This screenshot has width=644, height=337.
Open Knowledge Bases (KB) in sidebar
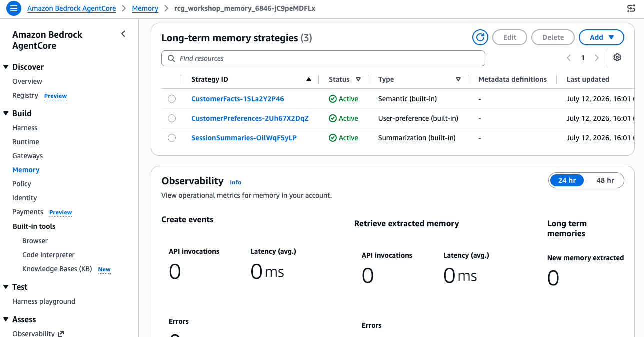(57, 269)
